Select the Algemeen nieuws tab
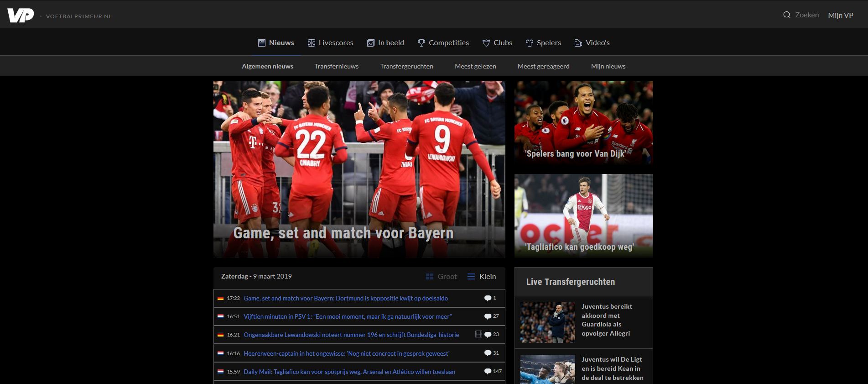This screenshot has width=868, height=384. pyautogui.click(x=268, y=66)
